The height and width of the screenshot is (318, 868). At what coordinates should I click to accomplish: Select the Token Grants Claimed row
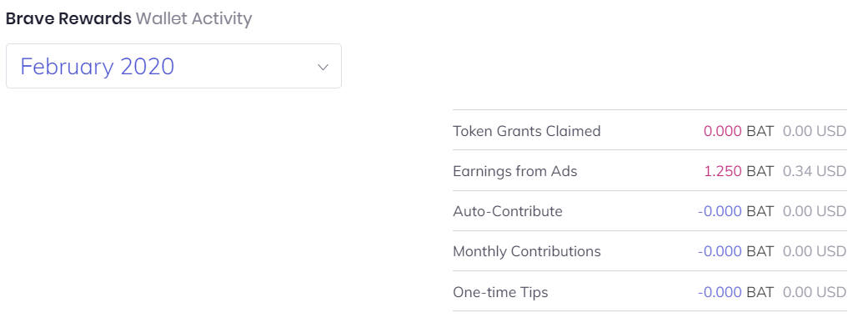click(650, 131)
